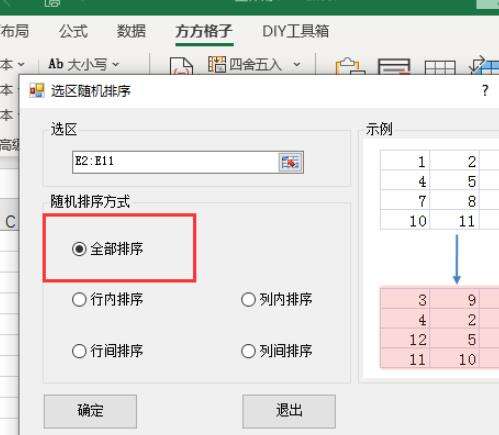Open the DIY工具箱 ribbon tab

coord(296,32)
